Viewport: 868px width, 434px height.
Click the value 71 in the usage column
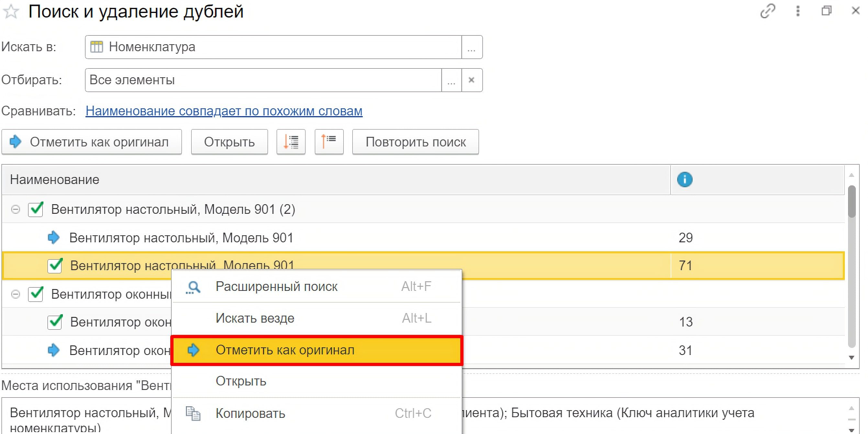tap(685, 266)
